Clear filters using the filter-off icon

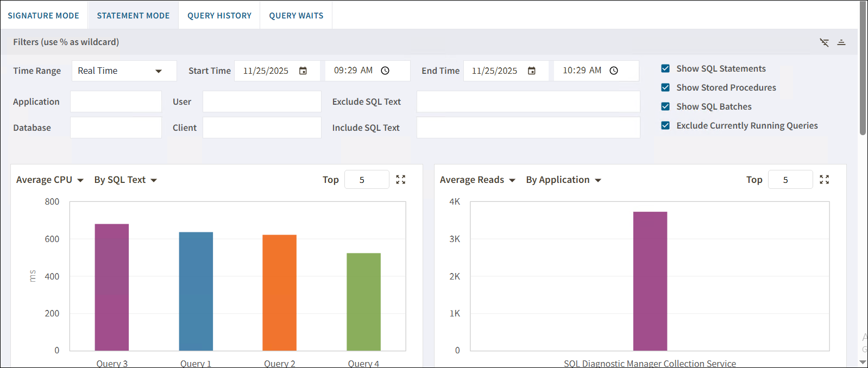pyautogui.click(x=824, y=42)
